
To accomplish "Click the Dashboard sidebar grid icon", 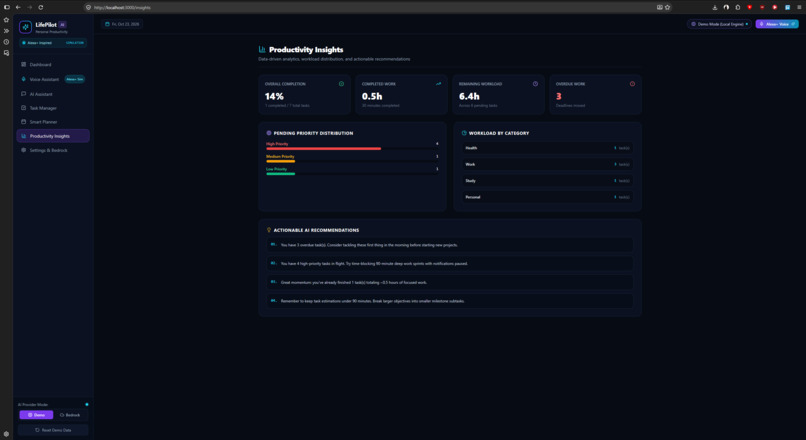I will [x=23, y=64].
